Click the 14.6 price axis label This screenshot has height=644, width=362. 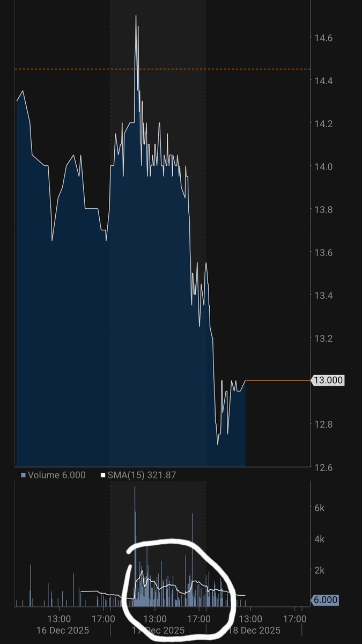tap(324, 38)
